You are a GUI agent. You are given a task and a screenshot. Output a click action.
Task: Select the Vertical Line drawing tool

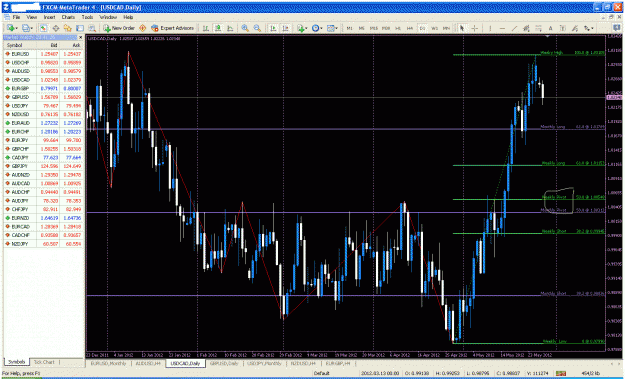pos(490,28)
